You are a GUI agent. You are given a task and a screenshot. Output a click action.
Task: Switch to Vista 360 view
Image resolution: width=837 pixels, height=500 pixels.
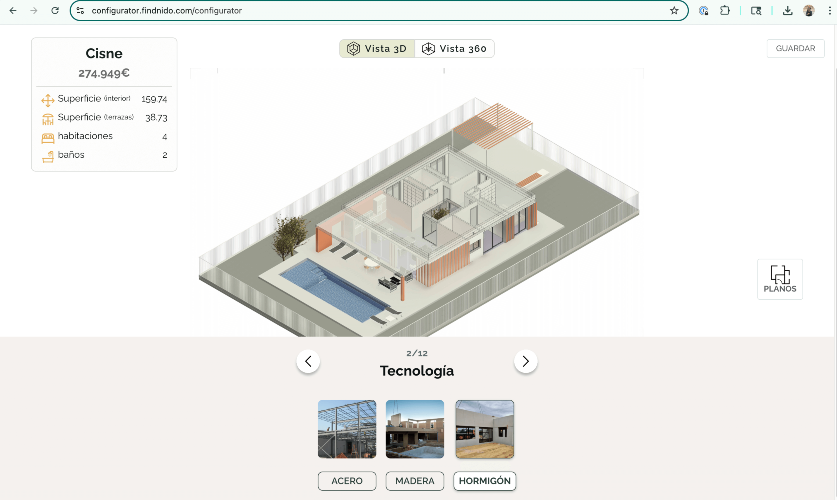point(454,49)
